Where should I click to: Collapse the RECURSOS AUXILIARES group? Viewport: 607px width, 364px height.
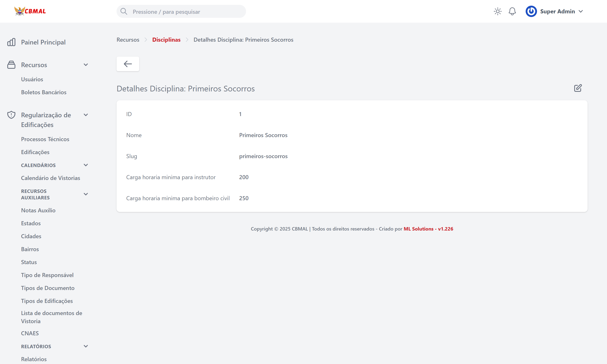pyautogui.click(x=86, y=194)
